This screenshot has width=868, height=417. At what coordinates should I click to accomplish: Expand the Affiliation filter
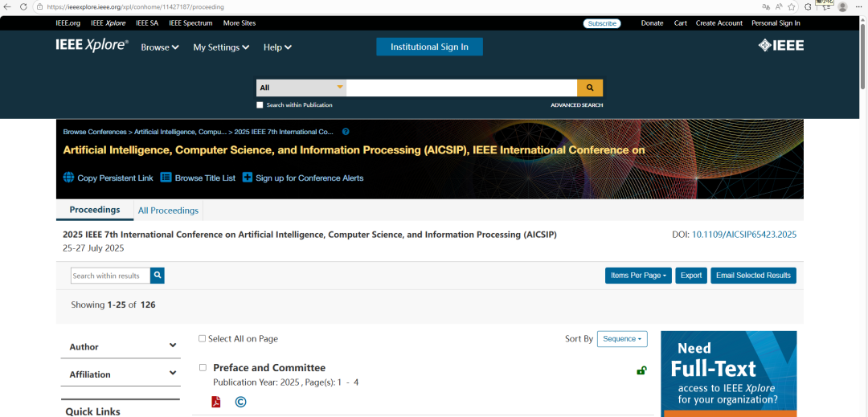(121, 374)
